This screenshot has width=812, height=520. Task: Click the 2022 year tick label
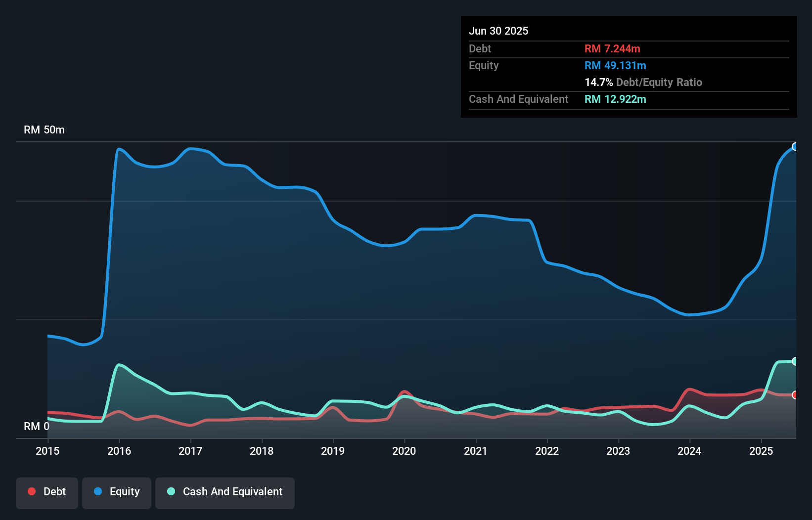point(547,451)
